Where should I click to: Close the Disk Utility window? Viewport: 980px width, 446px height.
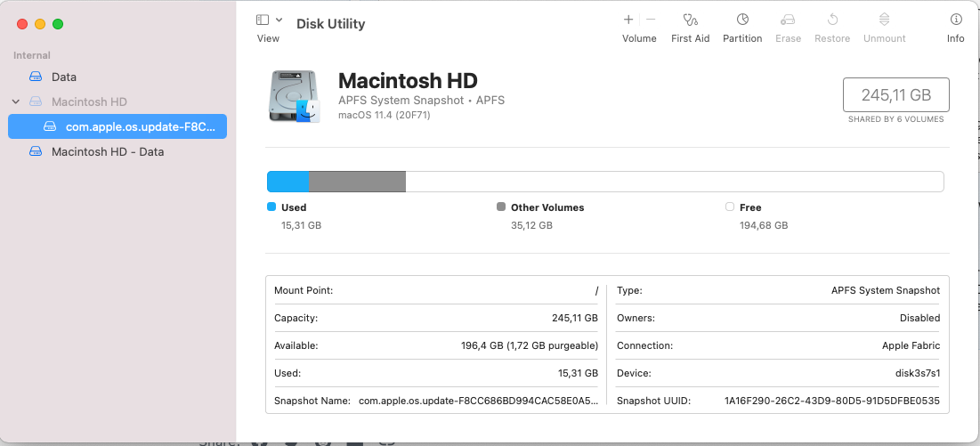click(22, 24)
